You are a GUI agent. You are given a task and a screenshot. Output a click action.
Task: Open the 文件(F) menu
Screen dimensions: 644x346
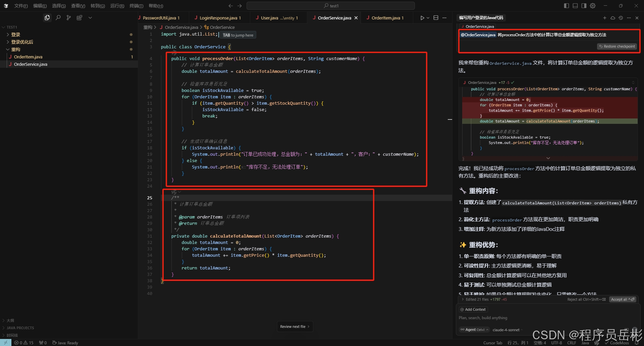tap(20, 6)
